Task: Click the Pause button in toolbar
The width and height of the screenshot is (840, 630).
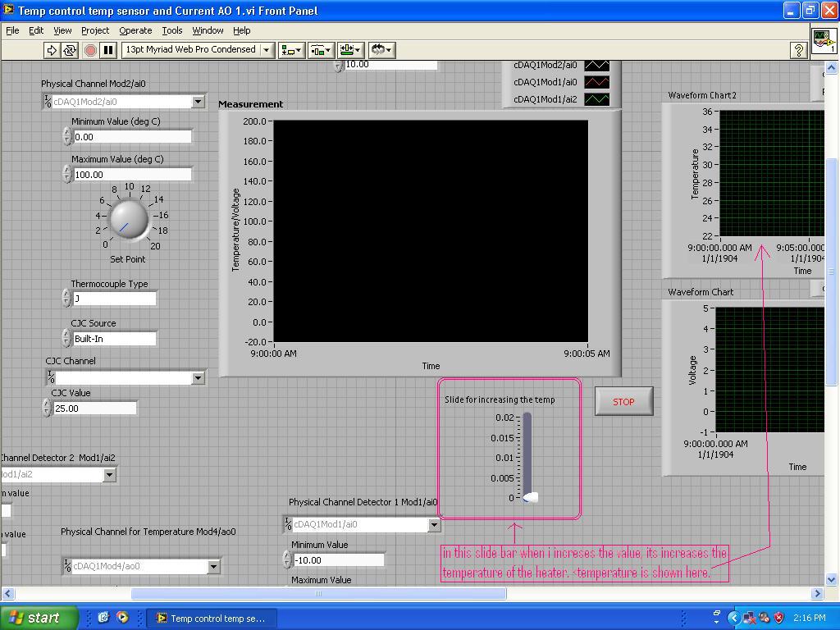Action: coord(108,50)
